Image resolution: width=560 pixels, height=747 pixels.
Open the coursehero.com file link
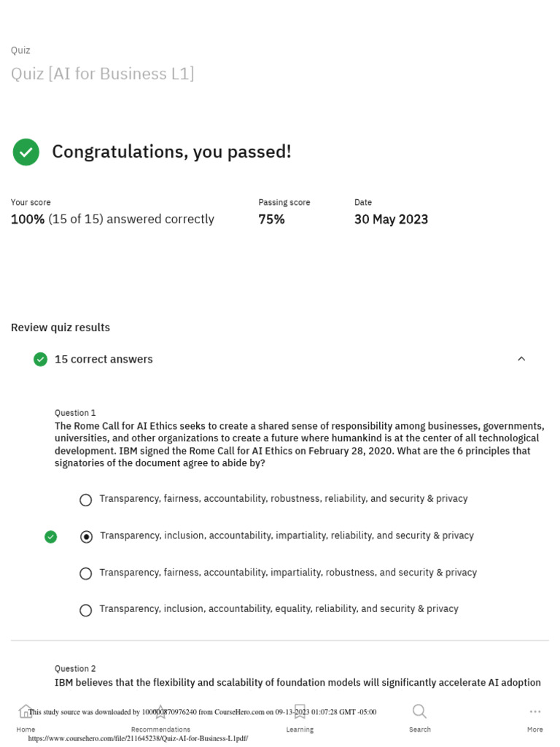click(x=138, y=738)
